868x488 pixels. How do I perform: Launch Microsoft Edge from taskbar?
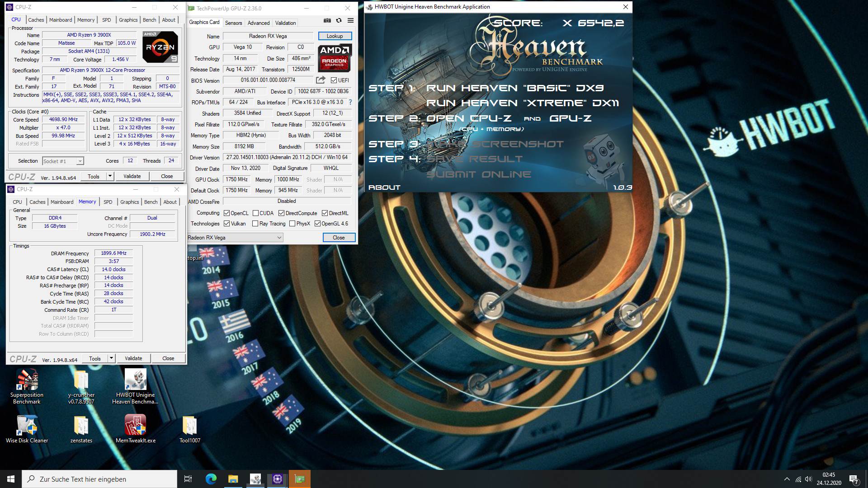pos(211,479)
